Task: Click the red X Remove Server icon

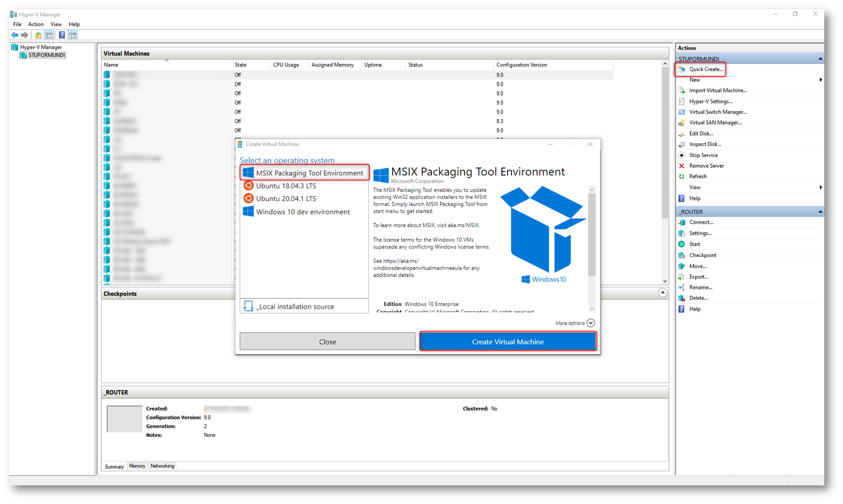Action: (682, 166)
